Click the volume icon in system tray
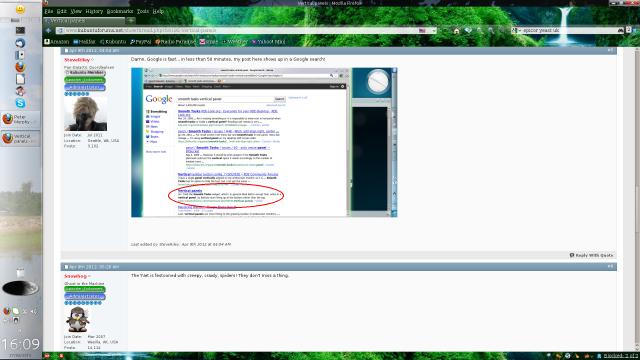The image size is (640, 360). coord(33,311)
